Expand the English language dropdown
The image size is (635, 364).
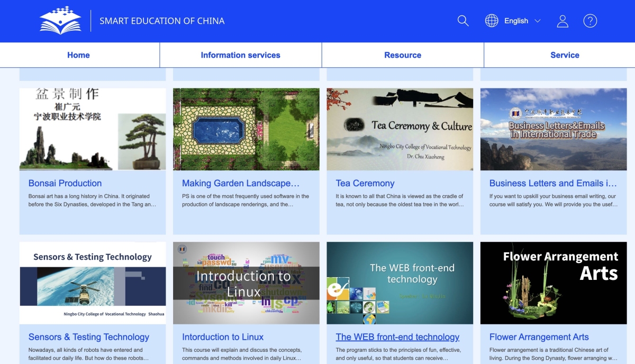pyautogui.click(x=516, y=21)
